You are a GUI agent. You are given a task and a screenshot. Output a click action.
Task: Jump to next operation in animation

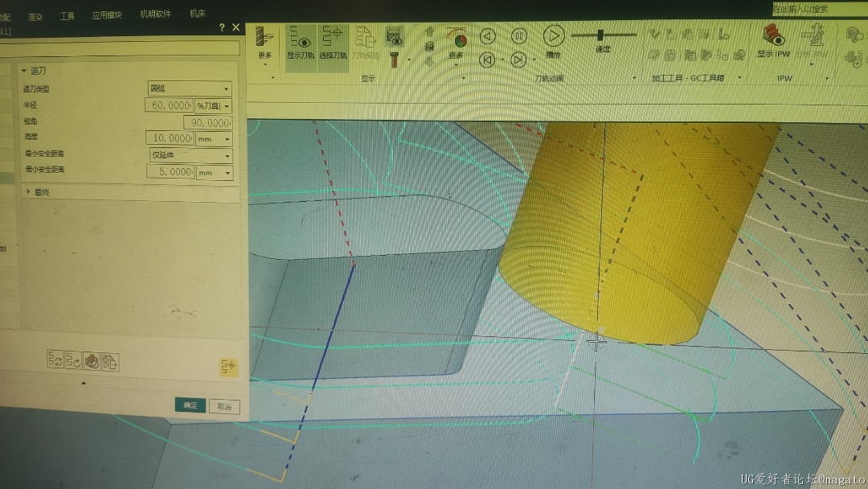click(518, 60)
